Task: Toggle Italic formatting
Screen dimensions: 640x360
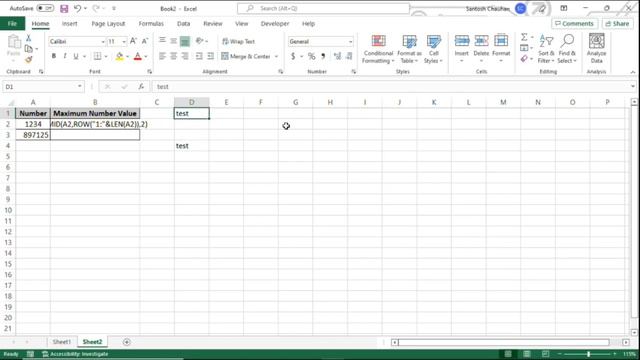Action: coord(64,56)
